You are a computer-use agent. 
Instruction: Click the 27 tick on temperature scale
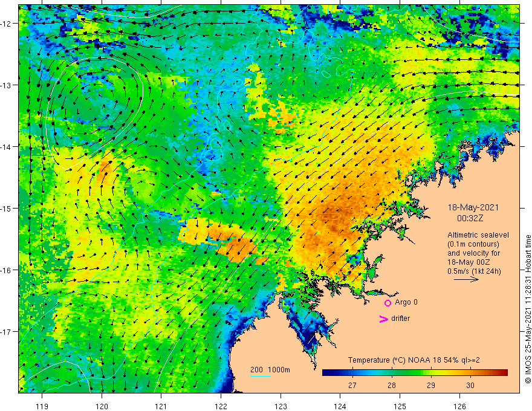pos(352,385)
